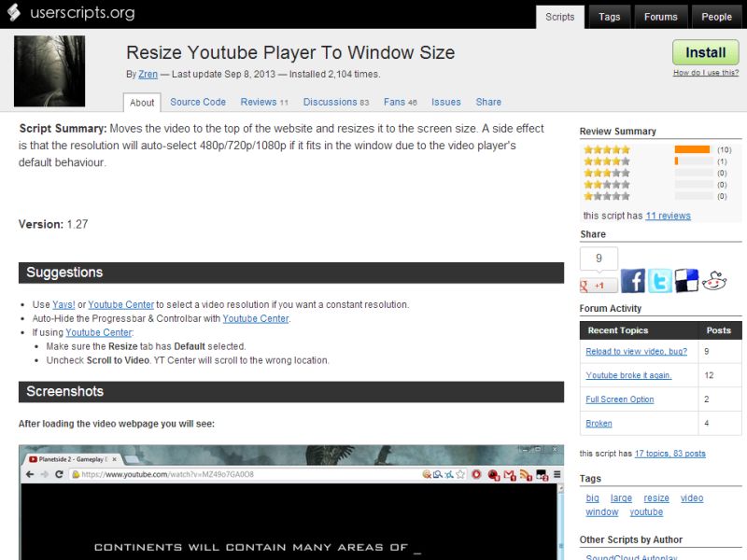This screenshot has height=560, width=747.
Task: Click the one-star rating row
Action: [658, 196]
